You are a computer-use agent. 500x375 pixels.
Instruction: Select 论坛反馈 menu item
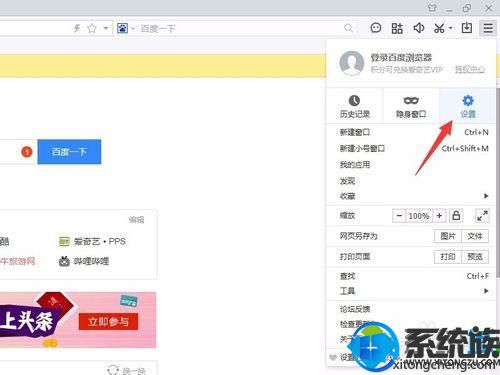pos(411,309)
